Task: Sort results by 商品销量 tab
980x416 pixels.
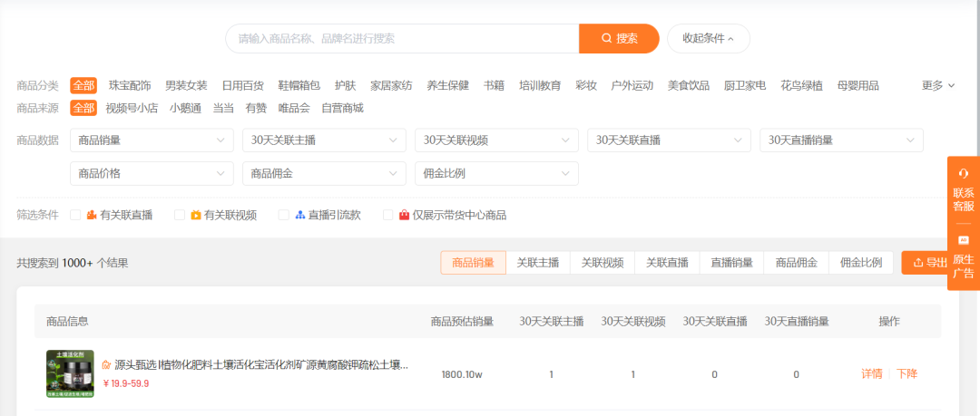Action: coord(473,263)
